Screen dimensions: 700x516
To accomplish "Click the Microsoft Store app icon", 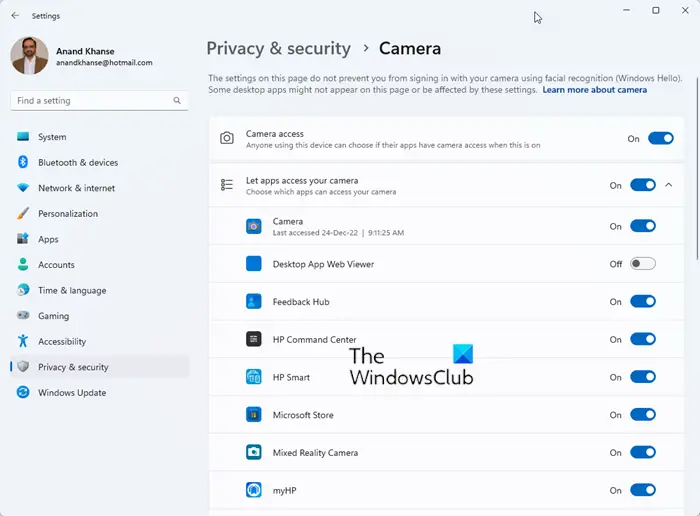I will [x=254, y=415].
